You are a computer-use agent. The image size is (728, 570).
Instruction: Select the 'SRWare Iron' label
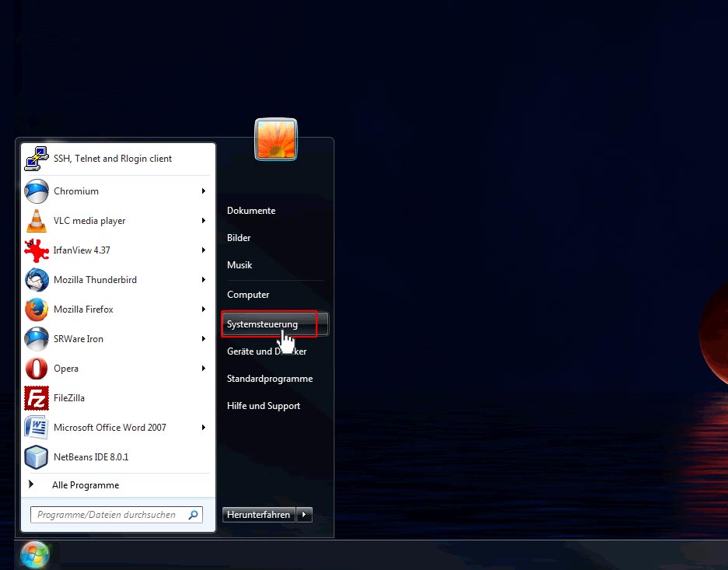click(79, 339)
